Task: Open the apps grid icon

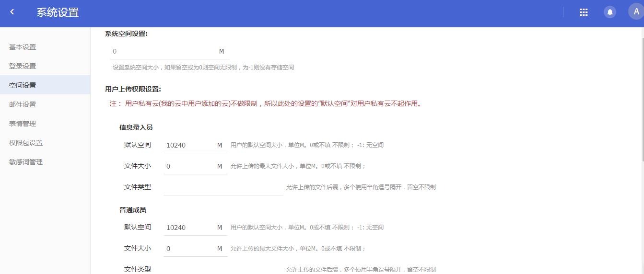Action: click(583, 12)
